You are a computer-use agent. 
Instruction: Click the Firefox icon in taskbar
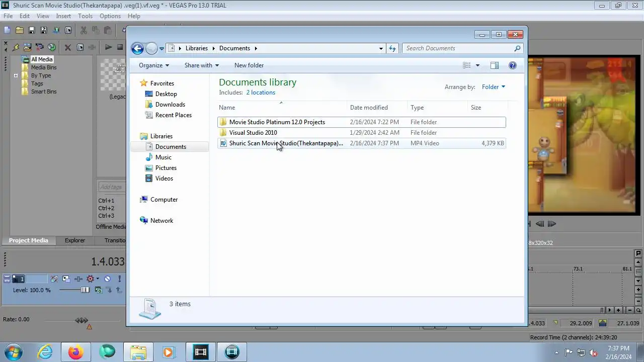point(76,352)
